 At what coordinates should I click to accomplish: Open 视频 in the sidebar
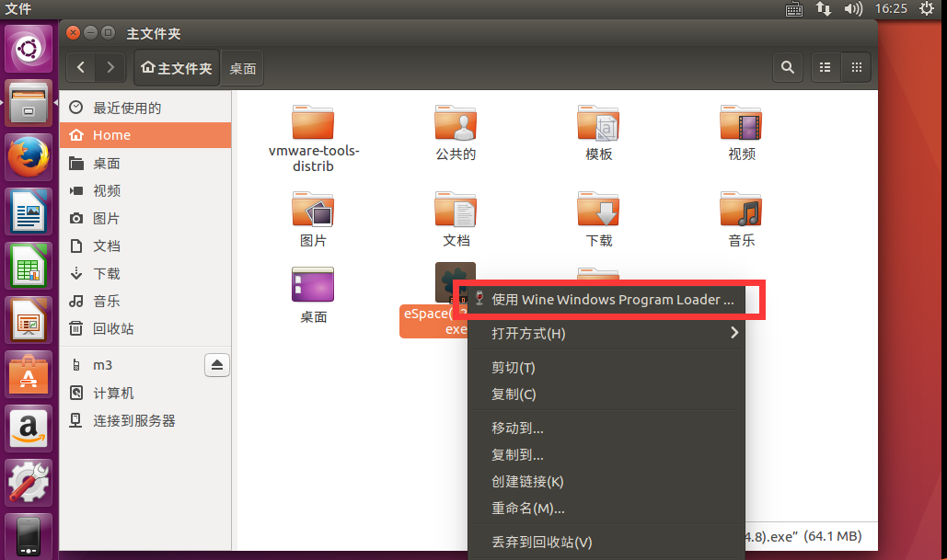click(145, 190)
